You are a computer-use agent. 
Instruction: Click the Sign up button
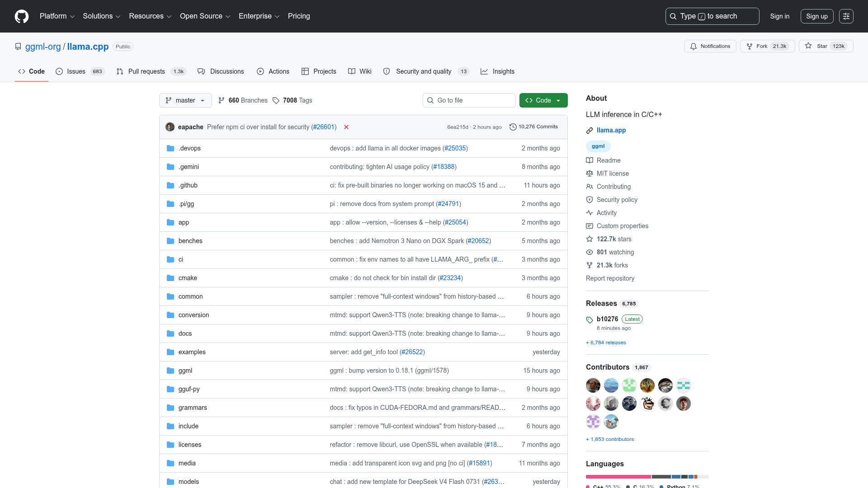click(817, 16)
